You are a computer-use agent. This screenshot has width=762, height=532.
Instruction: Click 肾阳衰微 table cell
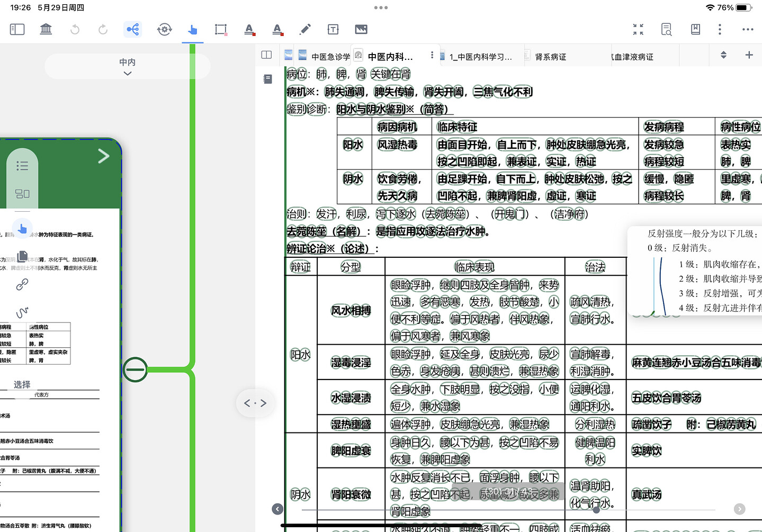tap(351, 494)
